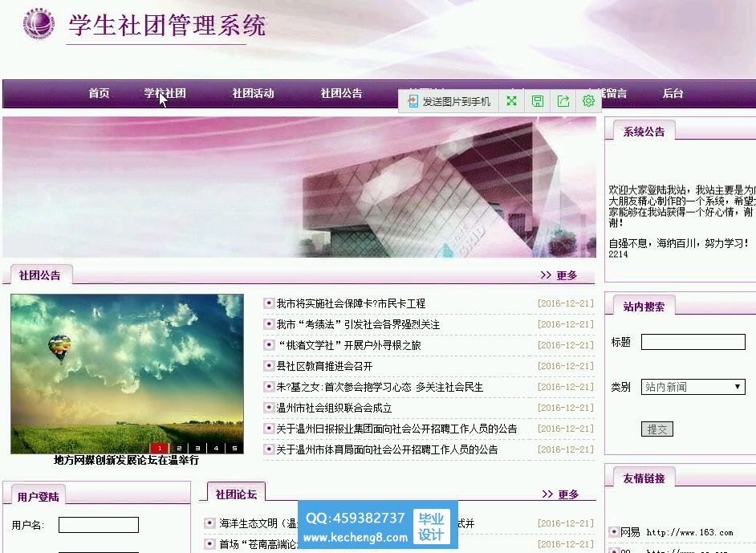Image resolution: width=756 pixels, height=553 pixels.
Task: Open the 类别 dropdown showing 站内新闻
Action: 693,387
